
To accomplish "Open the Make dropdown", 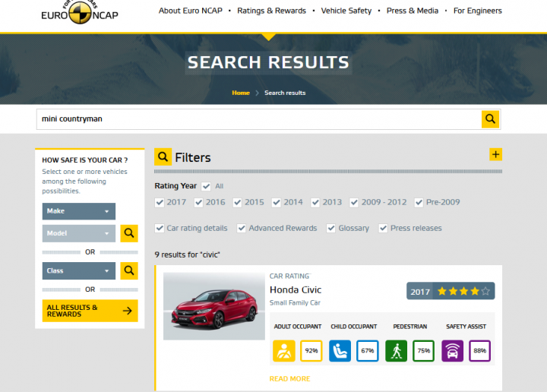I will 79,211.
